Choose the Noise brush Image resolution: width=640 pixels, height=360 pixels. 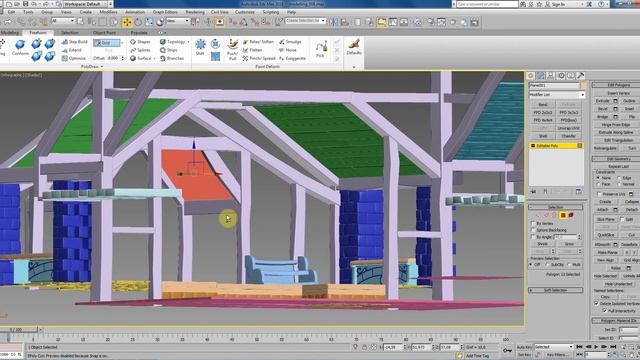coord(288,50)
